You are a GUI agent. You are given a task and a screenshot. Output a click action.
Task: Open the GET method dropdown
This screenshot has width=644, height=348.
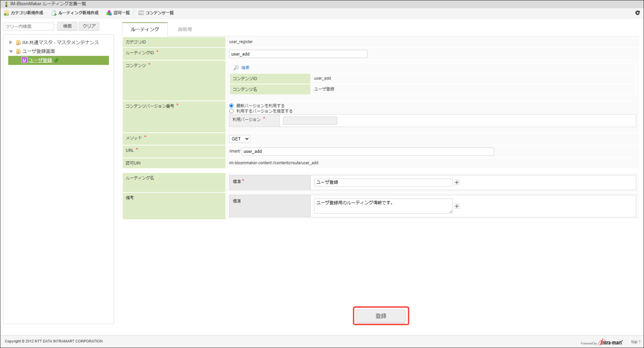click(239, 139)
